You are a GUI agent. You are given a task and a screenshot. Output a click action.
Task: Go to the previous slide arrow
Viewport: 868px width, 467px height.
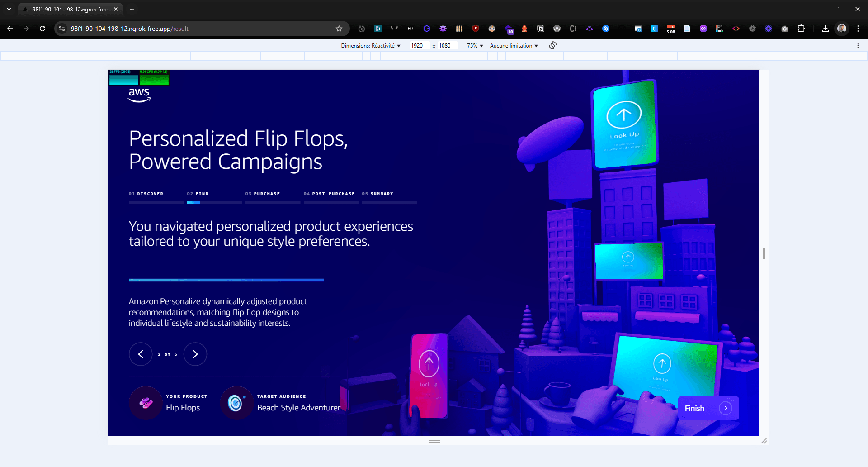[x=141, y=354]
